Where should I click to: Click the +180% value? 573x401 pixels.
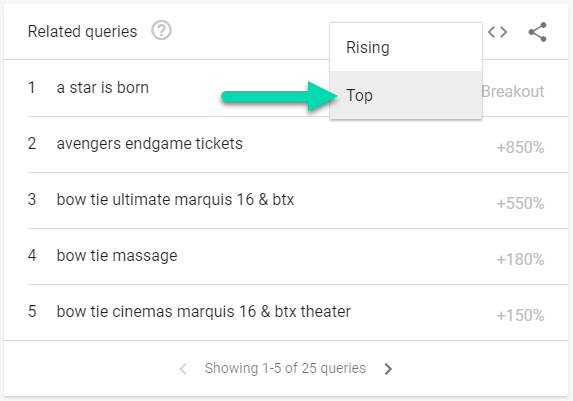(520, 260)
